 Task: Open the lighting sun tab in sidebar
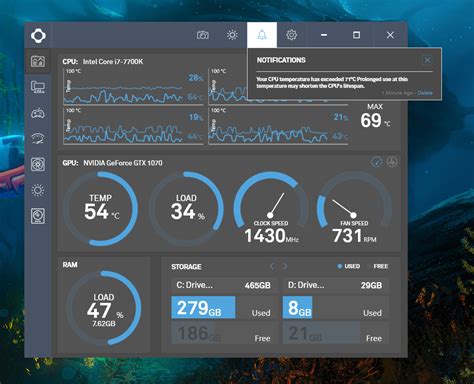click(x=38, y=190)
